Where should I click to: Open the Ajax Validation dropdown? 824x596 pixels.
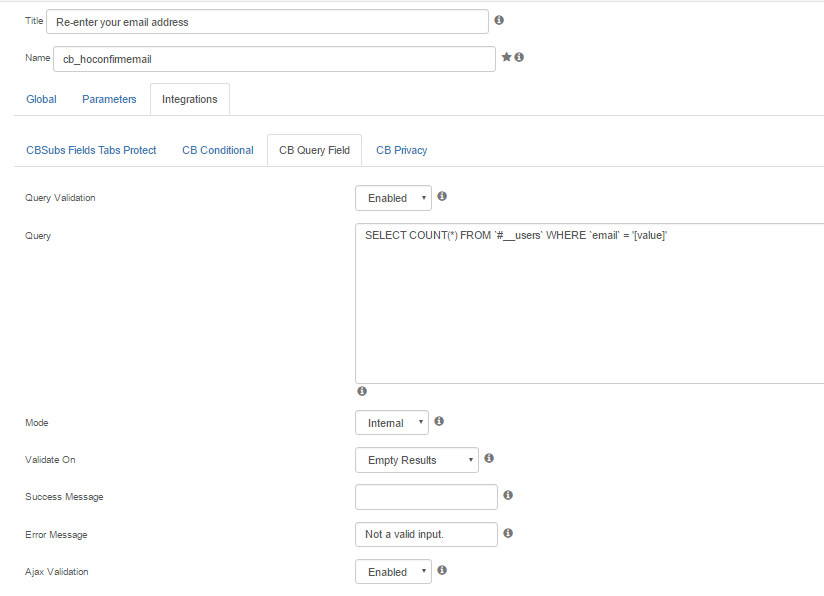tap(393, 572)
